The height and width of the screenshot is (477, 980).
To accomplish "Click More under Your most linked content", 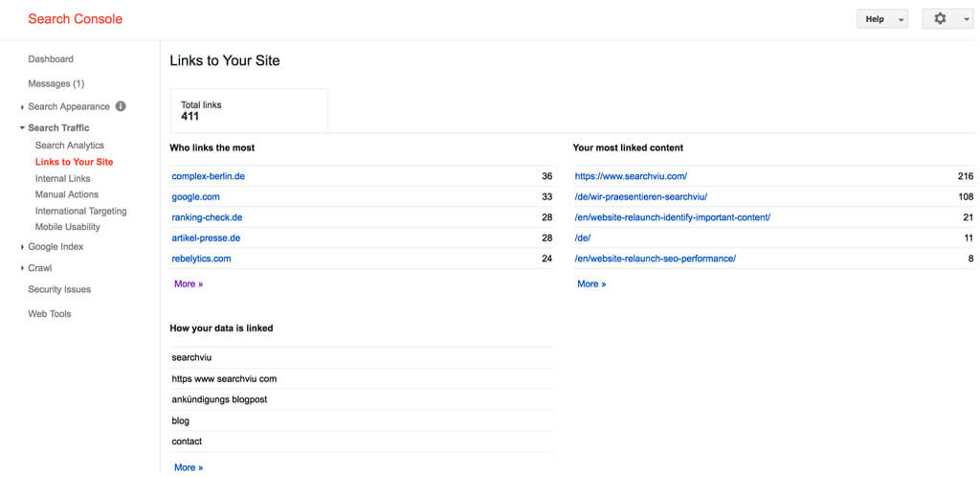I will point(591,284).
